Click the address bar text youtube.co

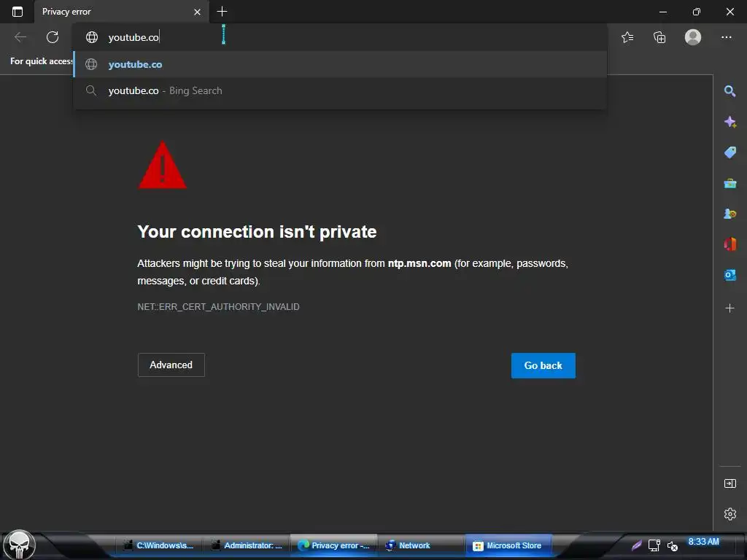click(133, 37)
